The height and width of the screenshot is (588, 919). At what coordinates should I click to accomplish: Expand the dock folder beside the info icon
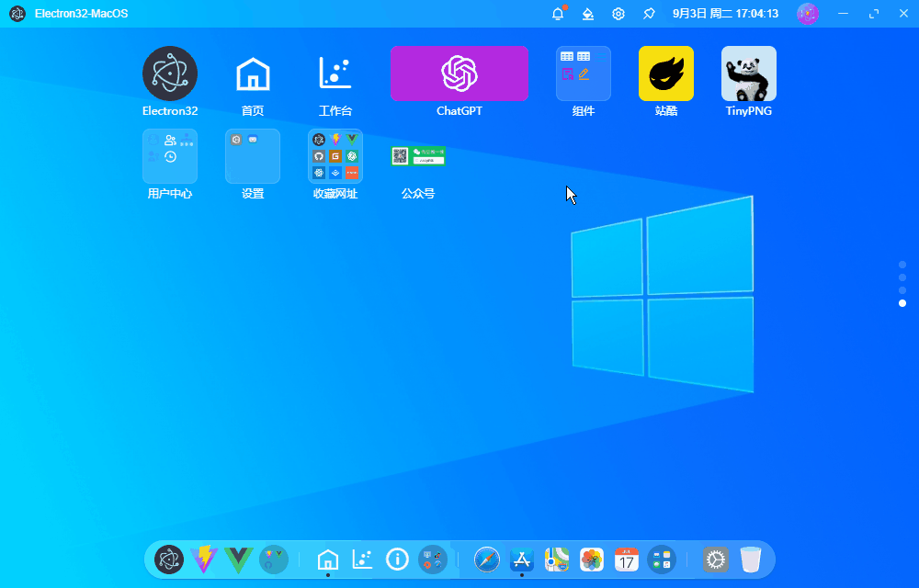click(x=433, y=560)
